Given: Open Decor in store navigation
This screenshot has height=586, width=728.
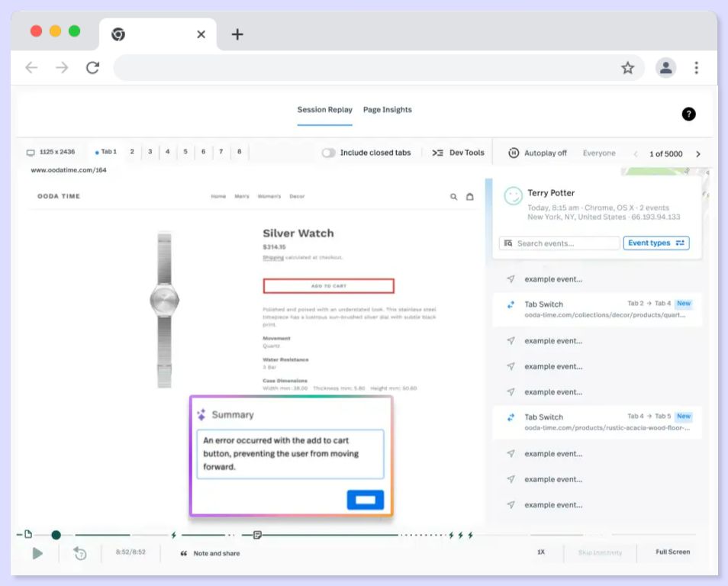Looking at the screenshot, I should point(297,196).
